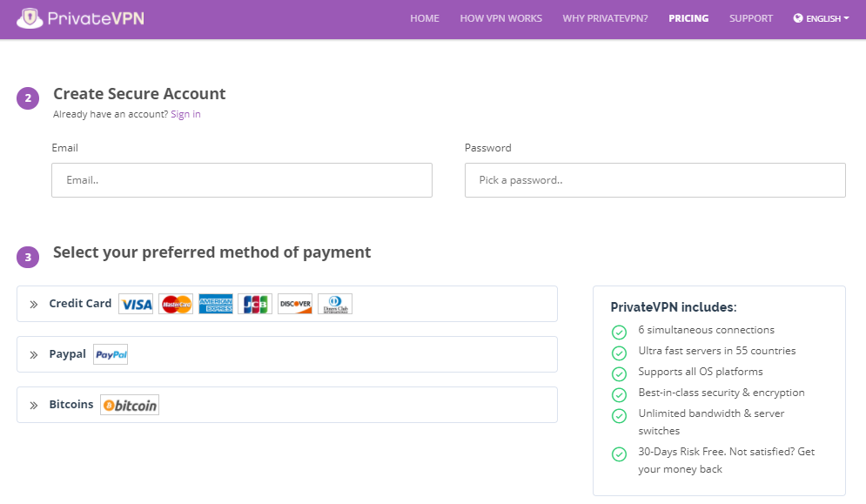Click 'Best-in-class security & encryption' text
Viewport: 866px width, 504px height.
tap(722, 393)
